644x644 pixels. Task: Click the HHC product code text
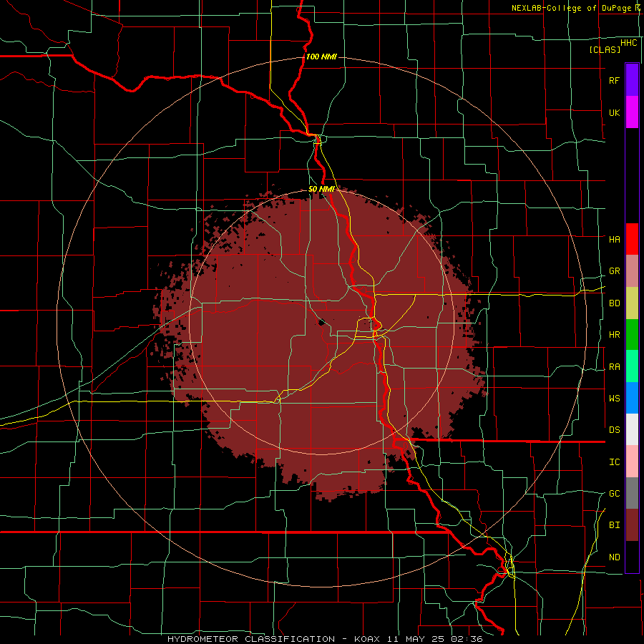[628, 43]
